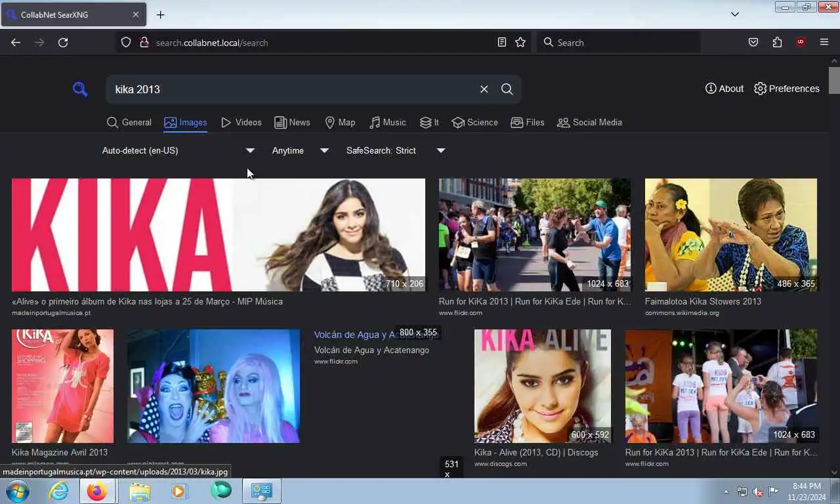
Task: Open the KIKA Alive banner image
Action: [x=219, y=235]
